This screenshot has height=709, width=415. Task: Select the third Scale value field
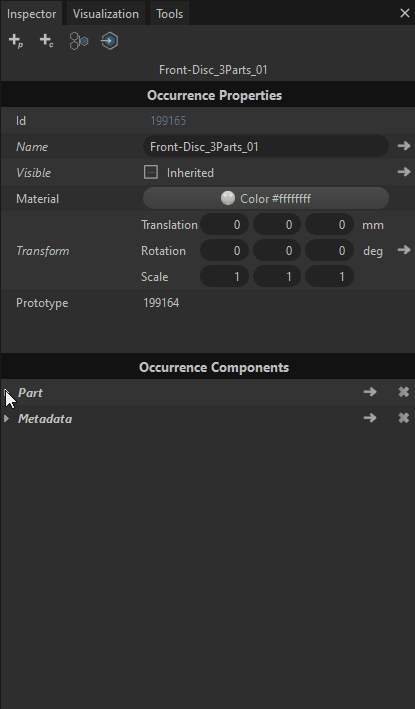pyautogui.click(x=329, y=276)
